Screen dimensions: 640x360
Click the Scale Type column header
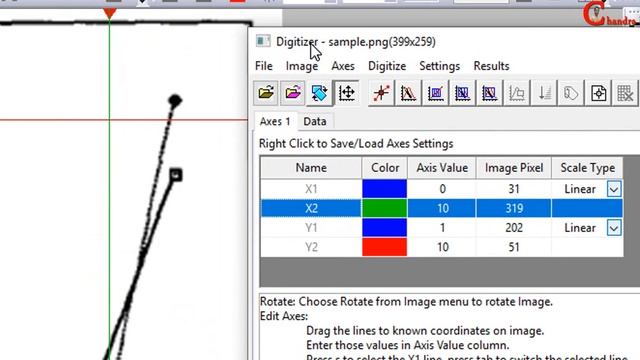click(x=587, y=168)
